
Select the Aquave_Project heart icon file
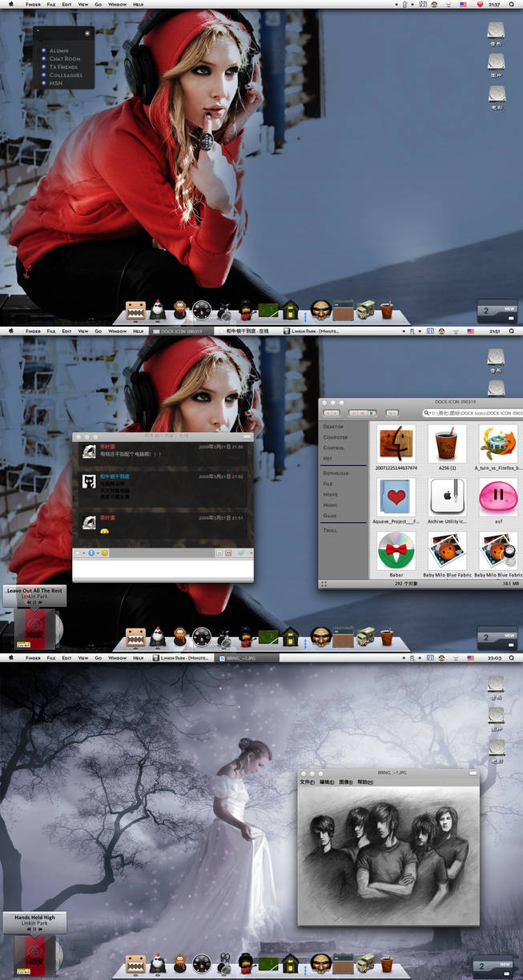pyautogui.click(x=396, y=498)
